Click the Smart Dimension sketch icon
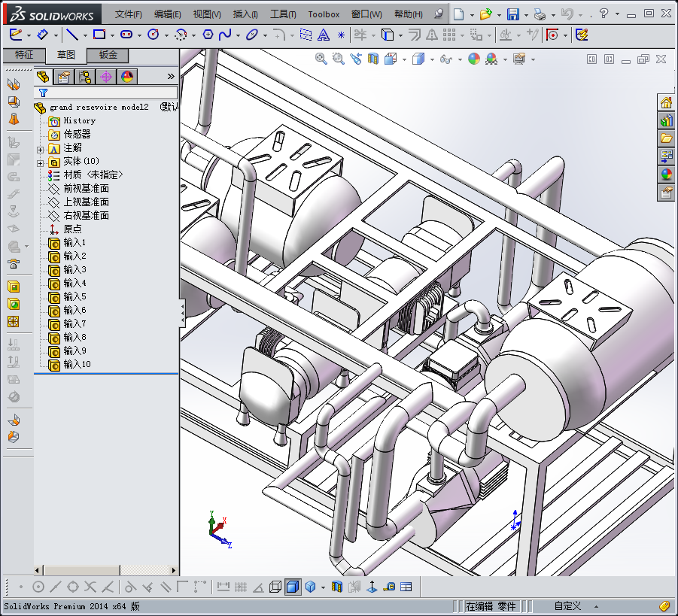Viewport: 678px width, 616px height. [43, 35]
